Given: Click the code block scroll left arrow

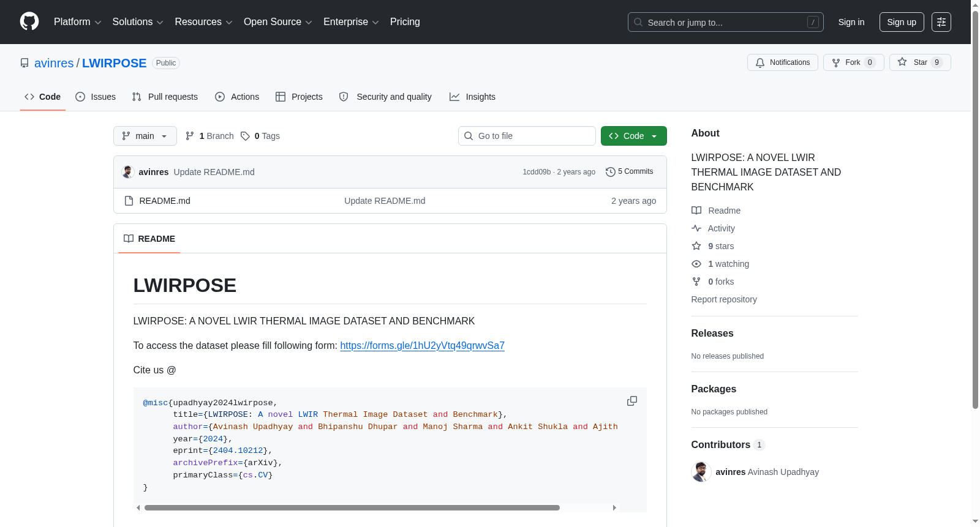Looking at the screenshot, I should pos(138,507).
